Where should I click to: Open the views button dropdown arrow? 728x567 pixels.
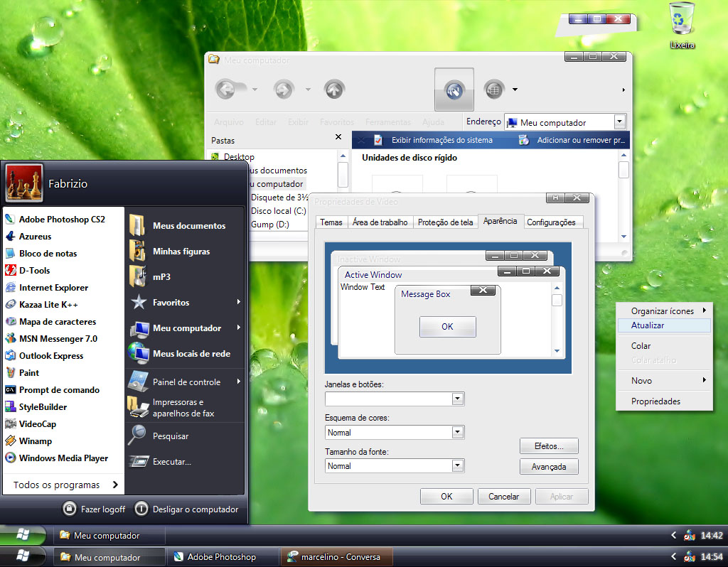coord(515,90)
